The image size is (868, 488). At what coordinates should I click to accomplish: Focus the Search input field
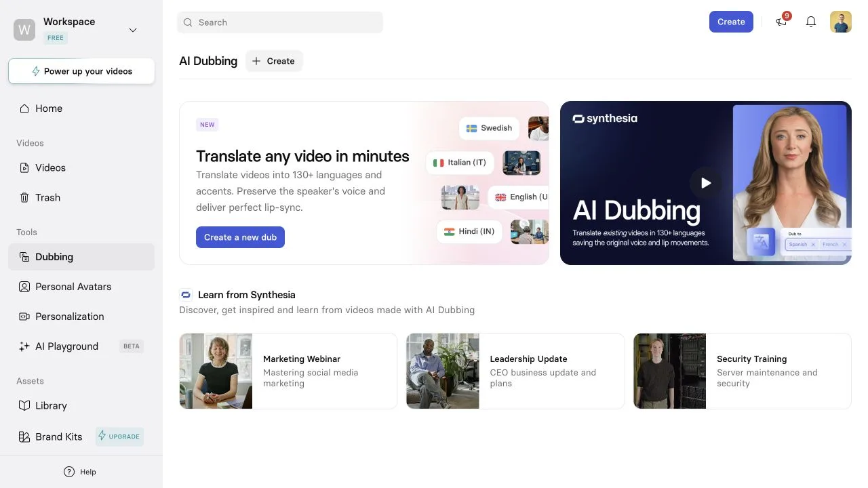coord(280,22)
